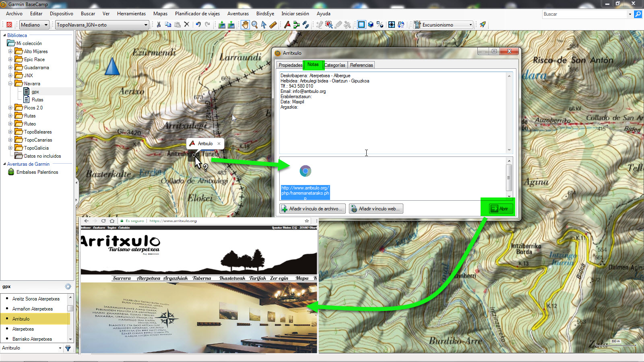Screen dimensions: 644x362
Task: Switch to the Referencias tab
Action: [361, 65]
